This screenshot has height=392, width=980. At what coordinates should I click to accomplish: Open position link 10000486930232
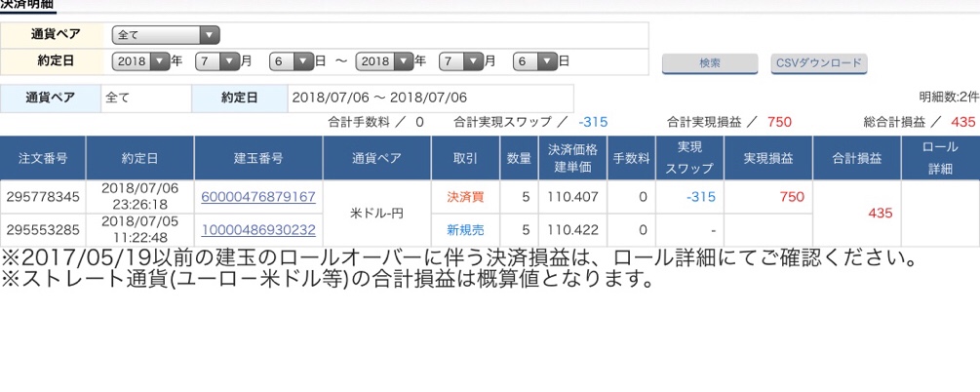tap(257, 230)
